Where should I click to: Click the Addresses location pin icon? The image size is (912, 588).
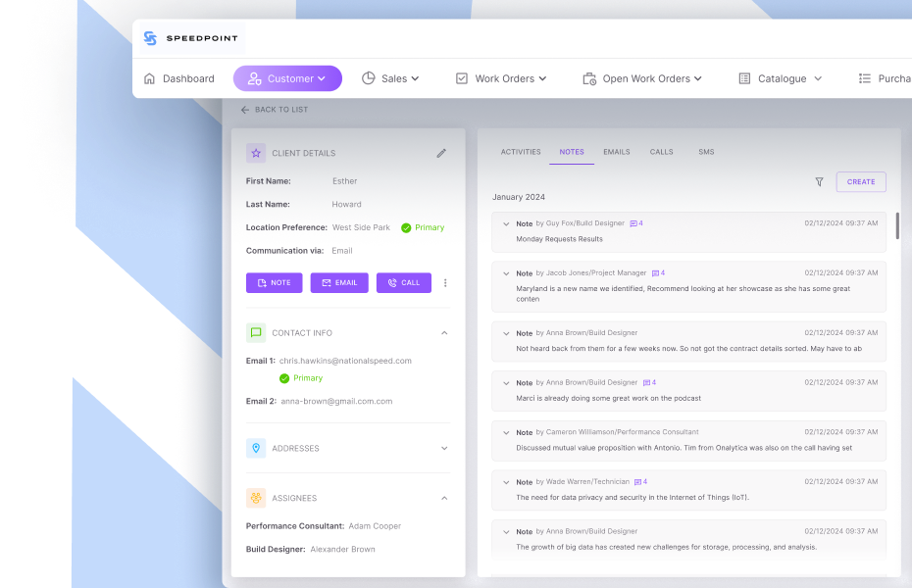(x=256, y=448)
